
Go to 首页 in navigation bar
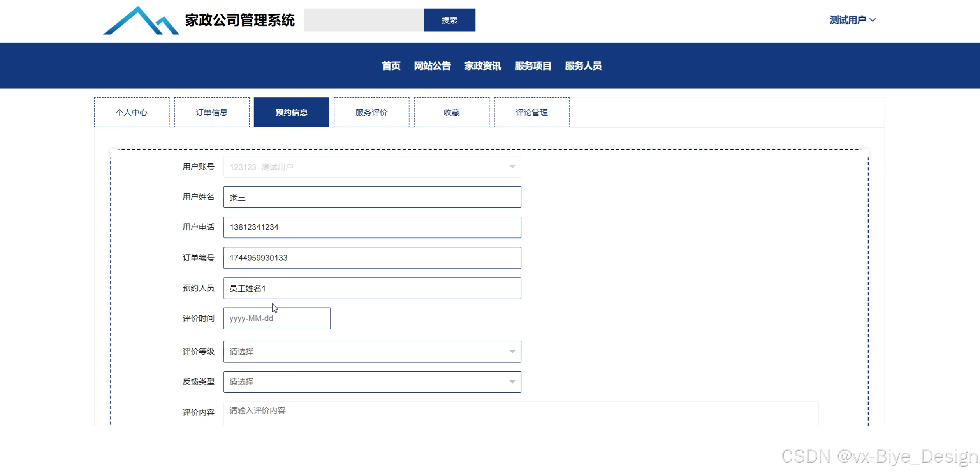pyautogui.click(x=391, y=66)
